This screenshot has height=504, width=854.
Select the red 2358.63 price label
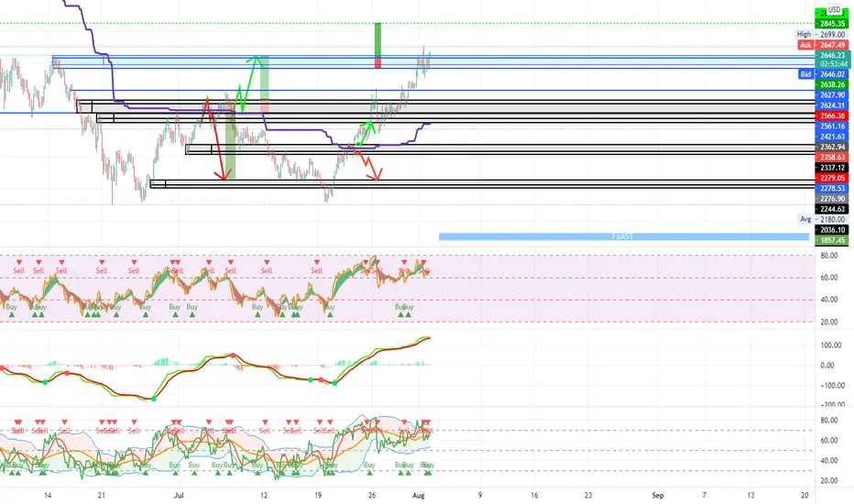tap(832, 157)
